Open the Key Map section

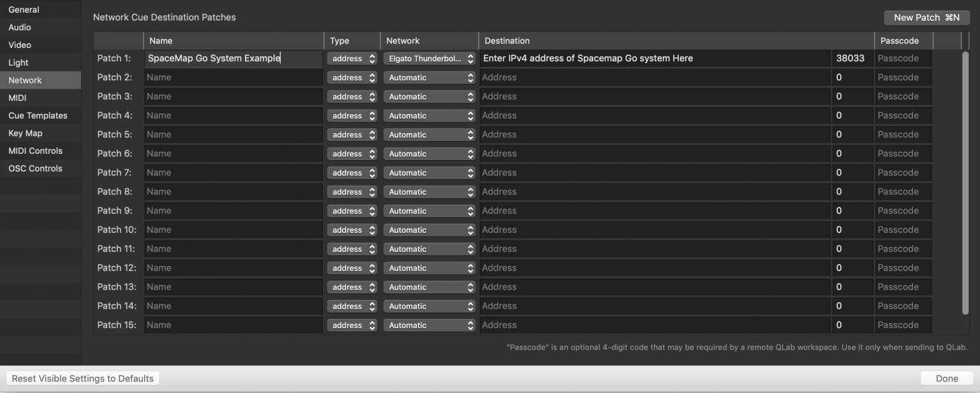tap(40, 133)
